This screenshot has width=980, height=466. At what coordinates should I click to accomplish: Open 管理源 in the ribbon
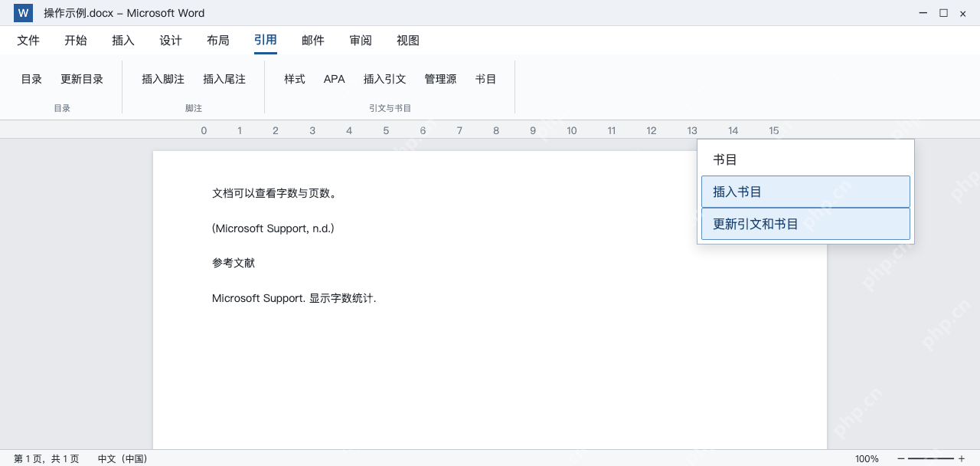441,79
